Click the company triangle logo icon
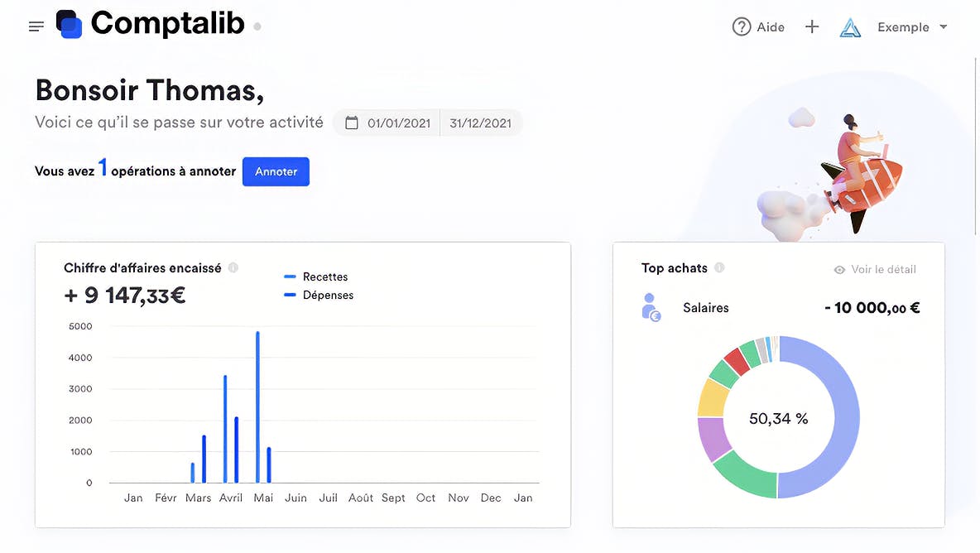Screen dimensions: 980x553 [850, 27]
